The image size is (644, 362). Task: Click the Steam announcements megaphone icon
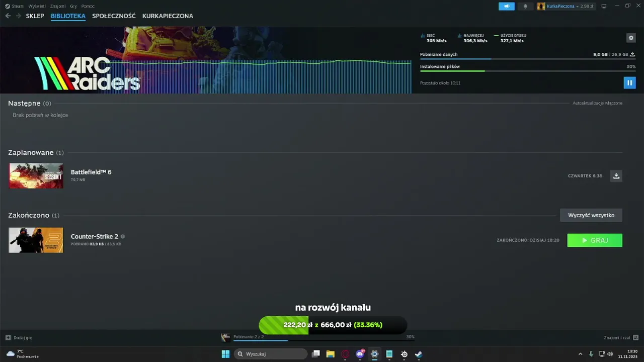(507, 6)
